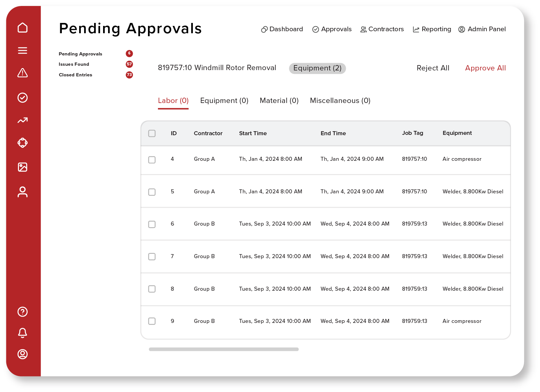The height and width of the screenshot is (392, 540).
Task: Click the Equipment (2) pill badge
Action: (318, 68)
